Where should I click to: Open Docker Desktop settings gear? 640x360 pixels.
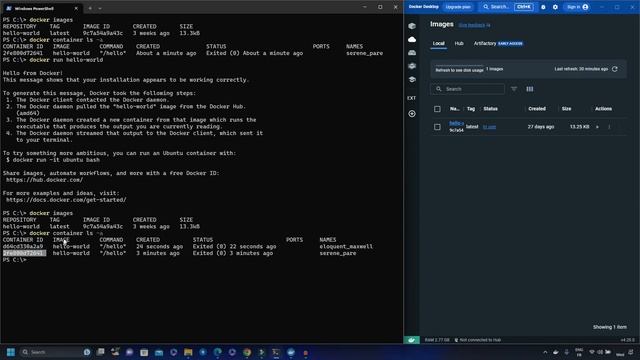pyautogui.click(x=555, y=7)
